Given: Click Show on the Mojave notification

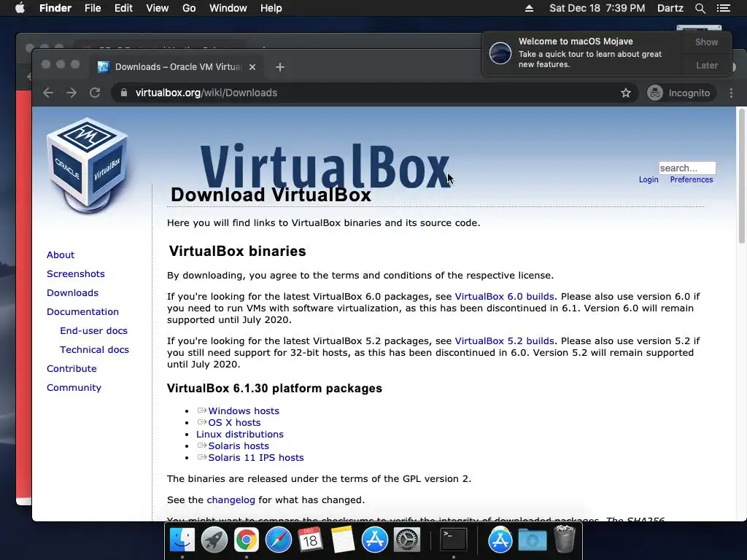Looking at the screenshot, I should 706,42.
